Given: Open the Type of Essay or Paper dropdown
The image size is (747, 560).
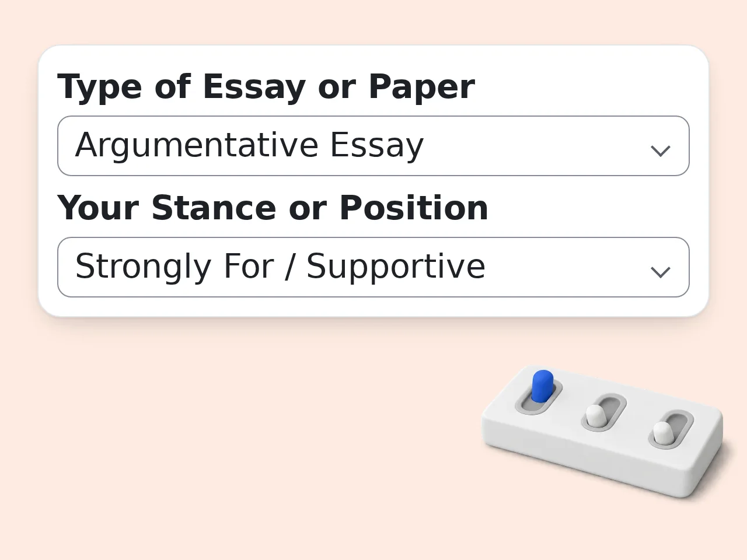Looking at the screenshot, I should point(373,146).
